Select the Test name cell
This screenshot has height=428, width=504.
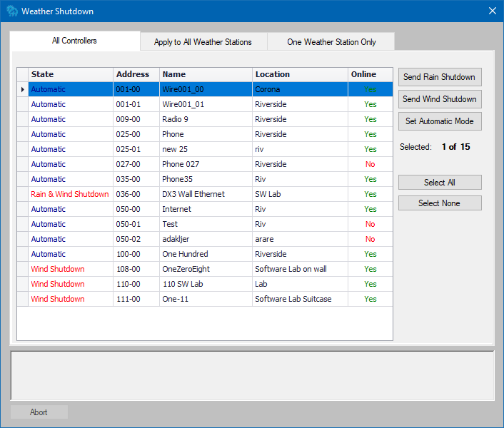click(x=206, y=224)
